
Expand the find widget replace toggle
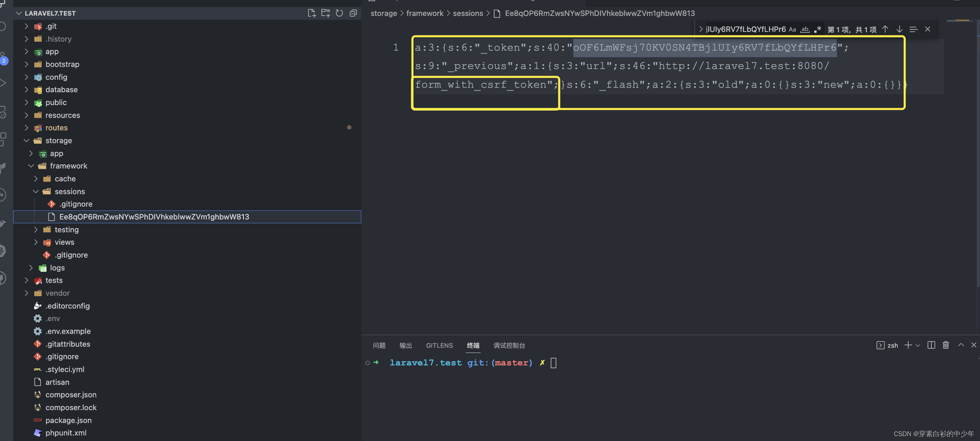click(x=701, y=29)
